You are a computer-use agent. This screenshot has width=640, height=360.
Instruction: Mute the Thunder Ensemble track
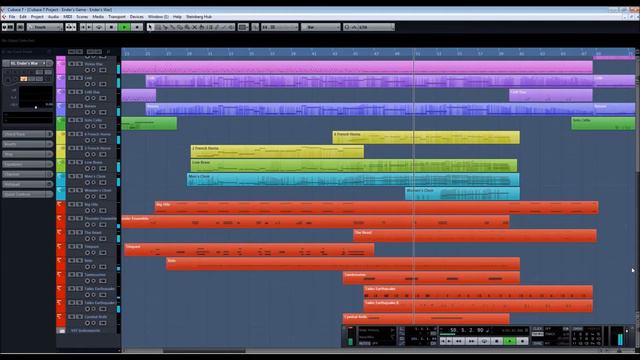click(x=71, y=218)
